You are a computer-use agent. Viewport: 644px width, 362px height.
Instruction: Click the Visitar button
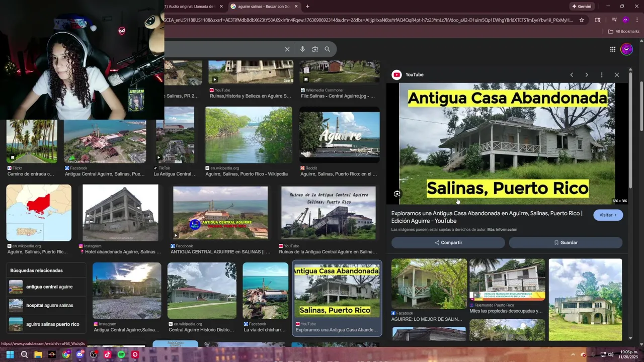coord(608,215)
